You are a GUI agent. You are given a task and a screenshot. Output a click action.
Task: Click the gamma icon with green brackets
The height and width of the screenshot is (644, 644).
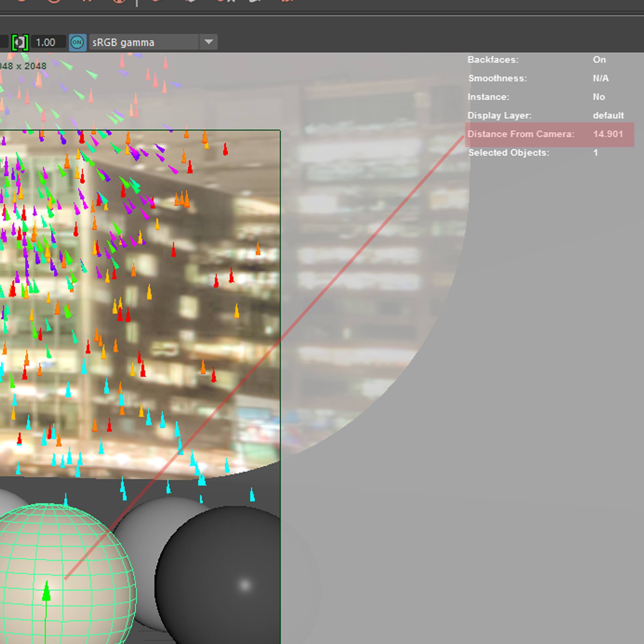click(20, 42)
